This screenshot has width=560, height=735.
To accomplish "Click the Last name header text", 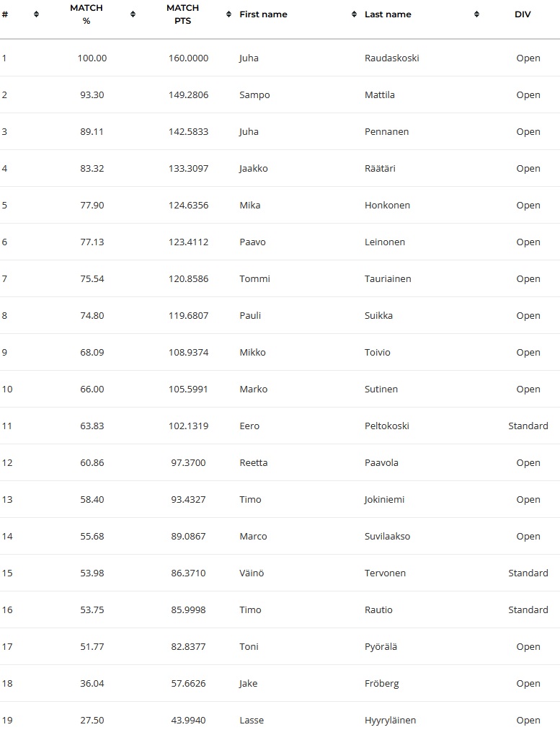I will 388,14.
